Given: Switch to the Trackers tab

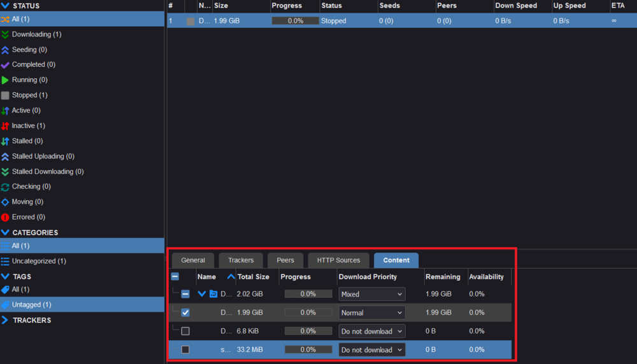Looking at the screenshot, I should coord(241,260).
